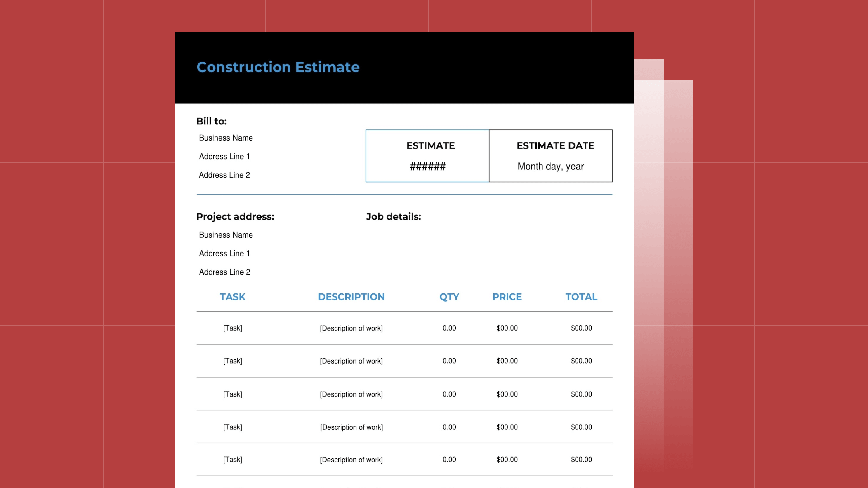Select [Description of work] in fifth row
Image resolution: width=868 pixels, height=488 pixels.
[351, 460]
